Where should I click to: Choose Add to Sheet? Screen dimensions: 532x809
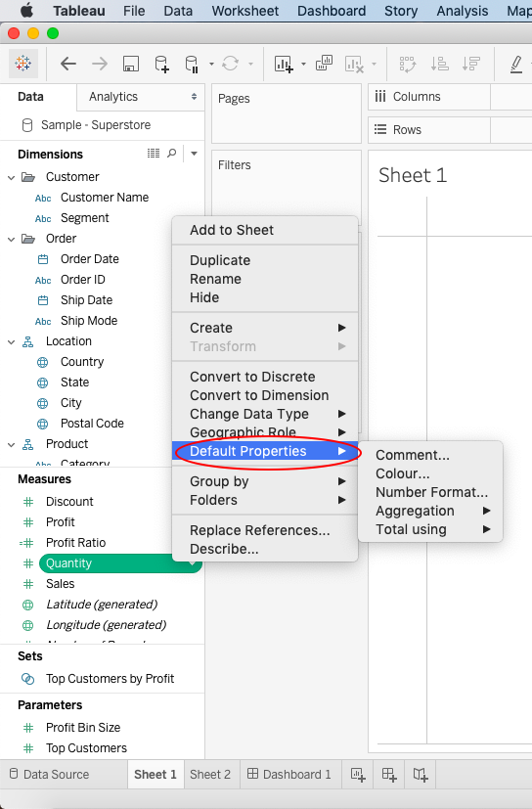click(265, 230)
